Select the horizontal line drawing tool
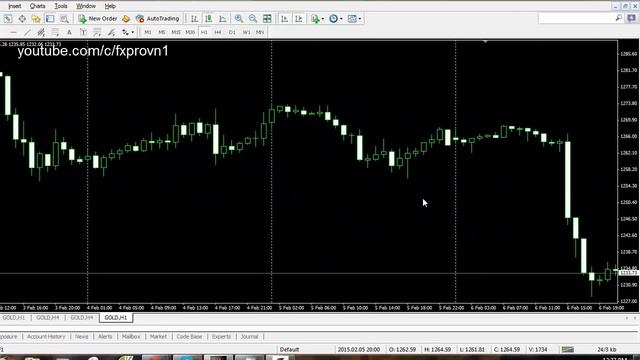 (x=13, y=32)
